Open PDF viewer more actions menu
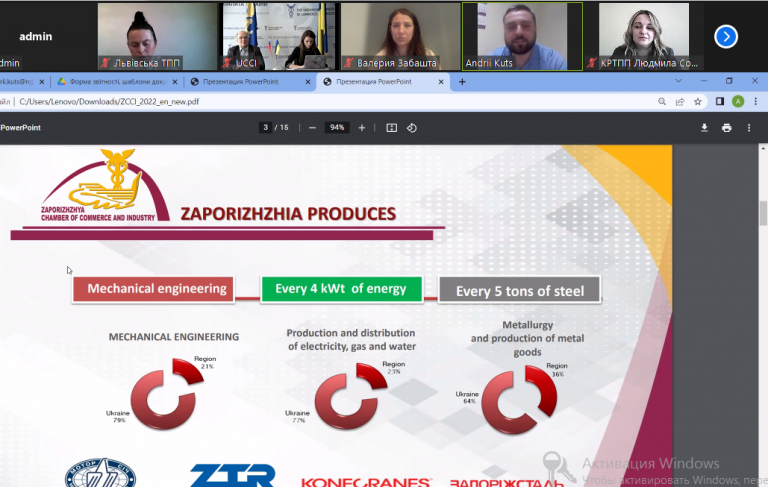 [x=750, y=128]
